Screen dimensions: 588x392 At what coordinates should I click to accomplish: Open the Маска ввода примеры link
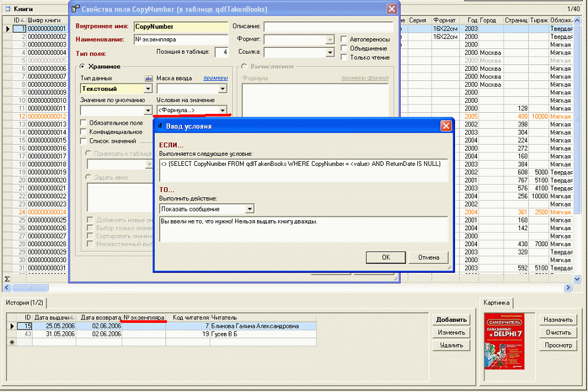215,79
